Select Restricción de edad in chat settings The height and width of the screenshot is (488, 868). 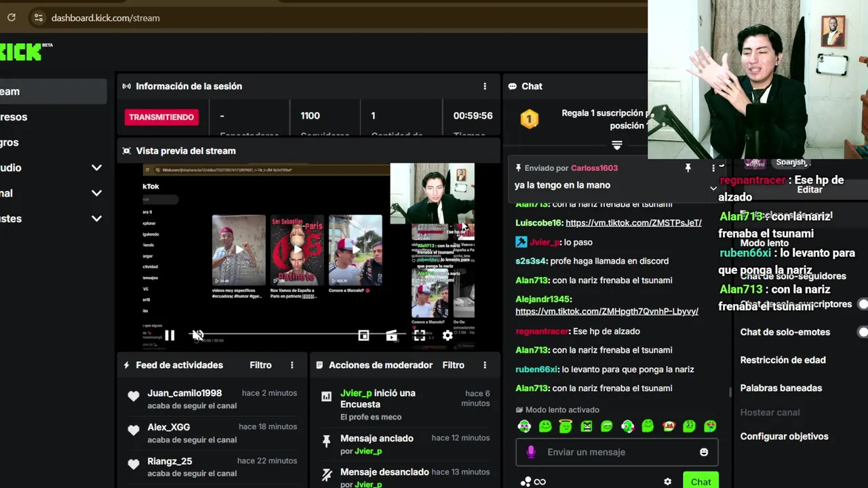(x=783, y=360)
